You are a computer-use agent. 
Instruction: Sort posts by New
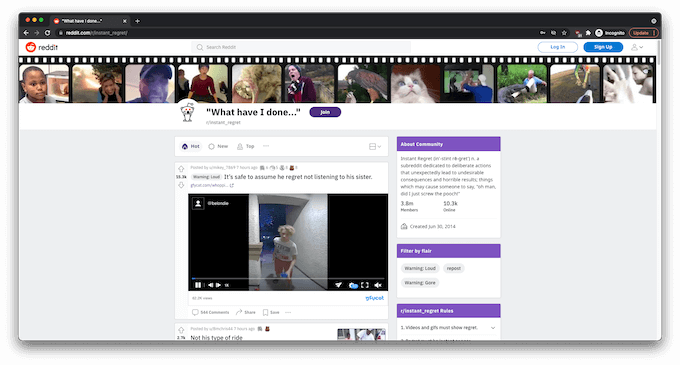click(218, 147)
